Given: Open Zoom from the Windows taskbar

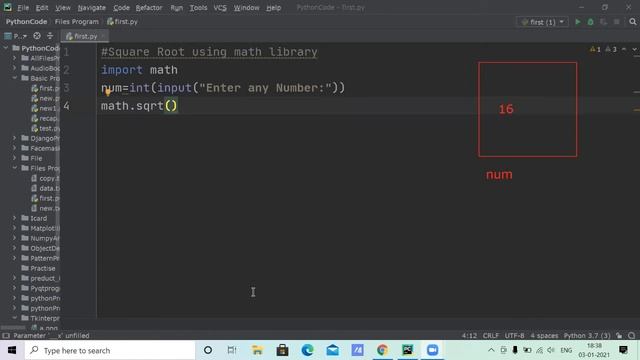Looking at the screenshot, I should pyautogui.click(x=432, y=350).
